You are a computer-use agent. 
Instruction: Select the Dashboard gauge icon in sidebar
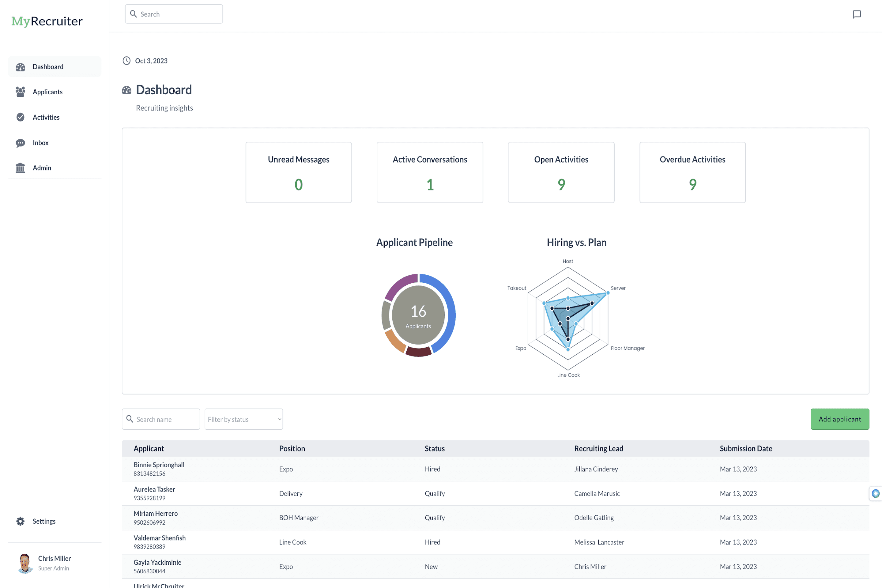(21, 66)
